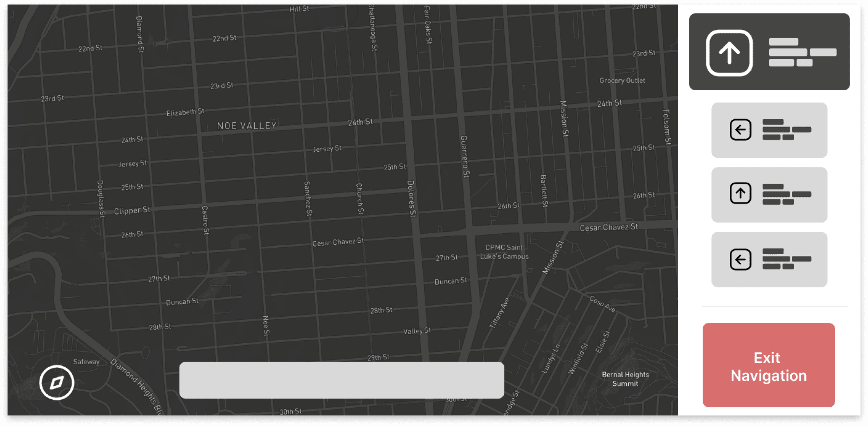Click first left-turn arrow icon

[740, 130]
